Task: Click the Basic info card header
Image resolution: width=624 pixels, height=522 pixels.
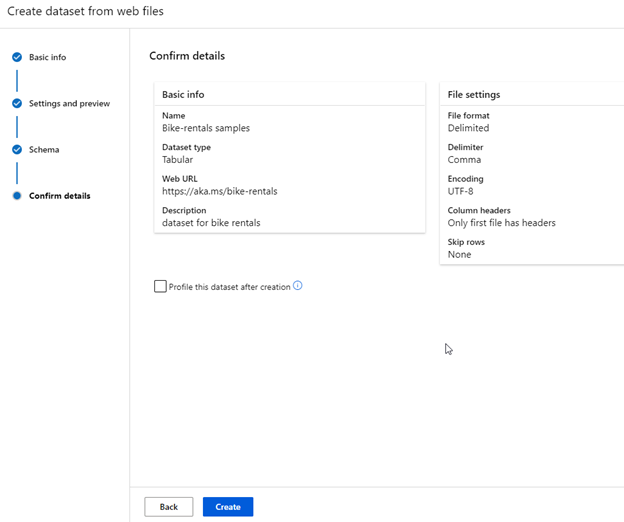Action: tap(183, 95)
